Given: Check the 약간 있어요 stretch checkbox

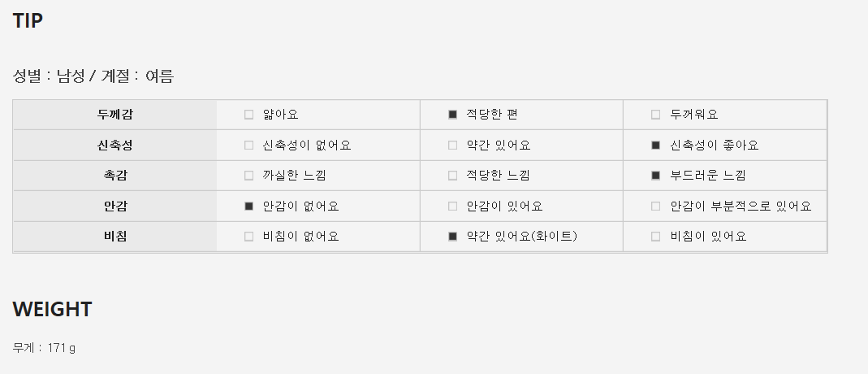Looking at the screenshot, I should tap(453, 146).
